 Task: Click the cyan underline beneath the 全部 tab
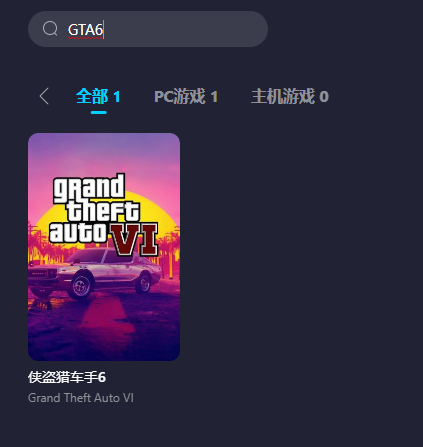[99, 112]
